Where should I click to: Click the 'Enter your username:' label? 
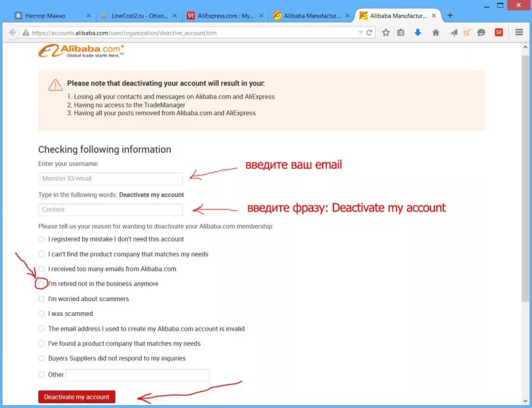pyautogui.click(x=69, y=164)
